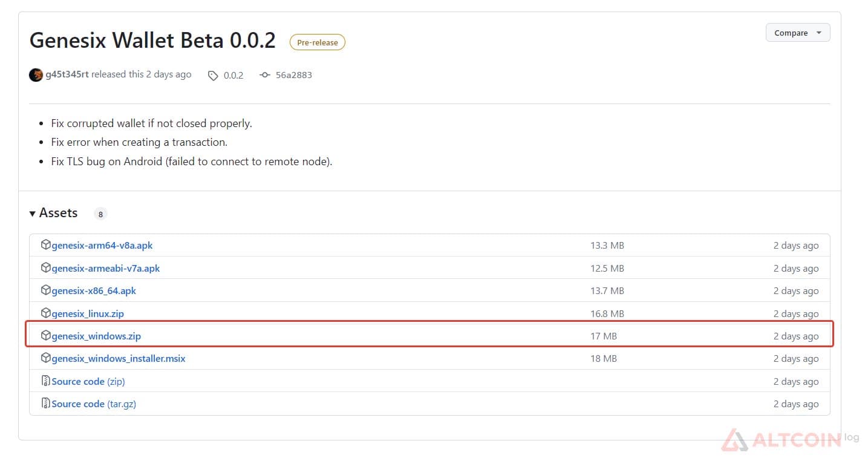Collapse the Assets section
The width and height of the screenshot is (868, 458).
coord(53,213)
